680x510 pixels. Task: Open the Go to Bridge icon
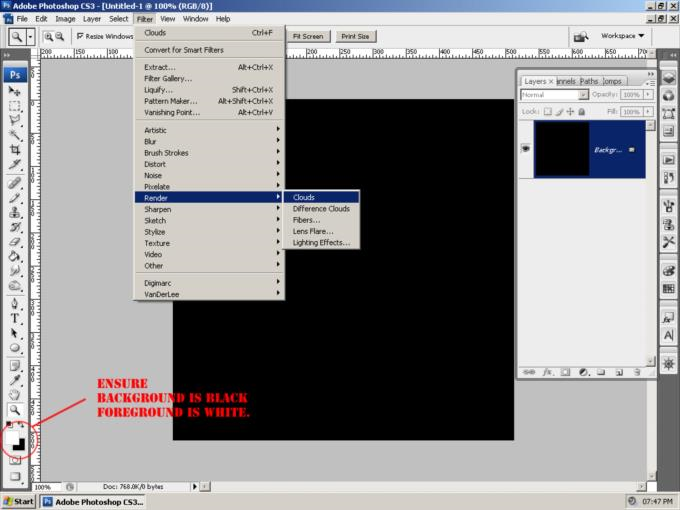[581, 37]
